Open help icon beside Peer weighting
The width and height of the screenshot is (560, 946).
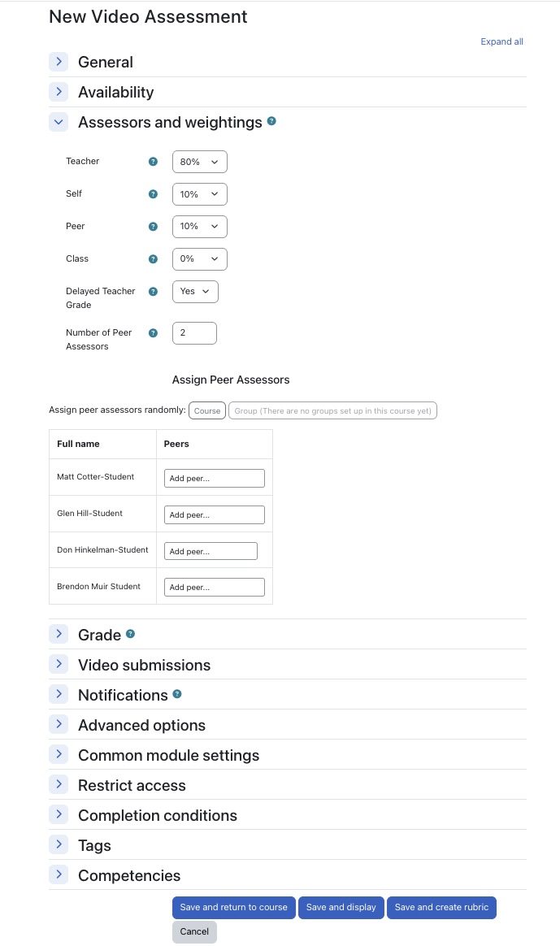154,227
